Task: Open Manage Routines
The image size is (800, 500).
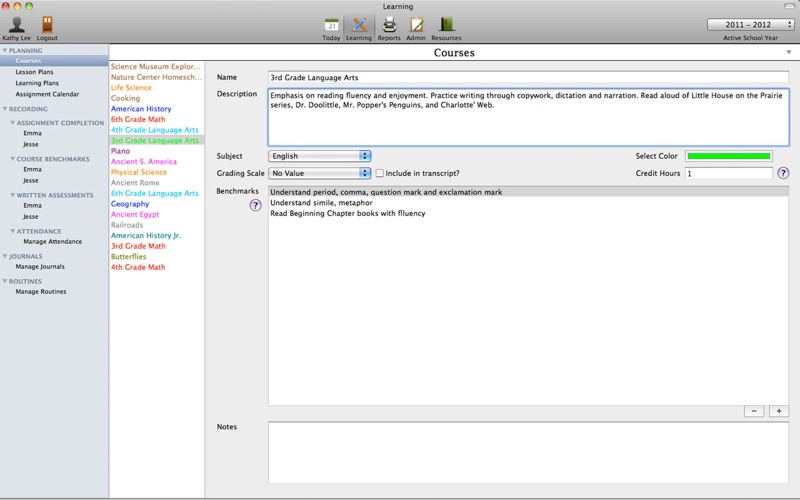Action: 41,292
